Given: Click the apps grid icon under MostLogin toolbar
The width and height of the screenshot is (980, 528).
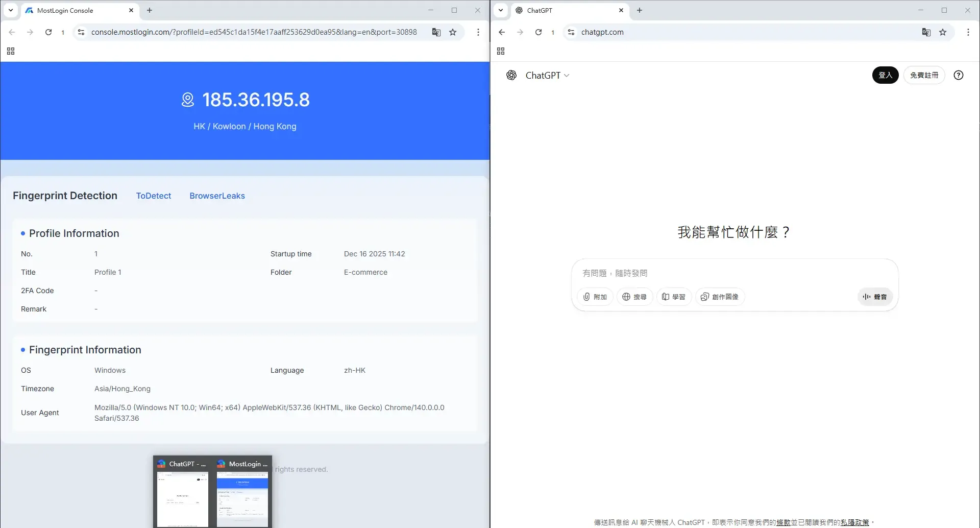Looking at the screenshot, I should coord(11,51).
